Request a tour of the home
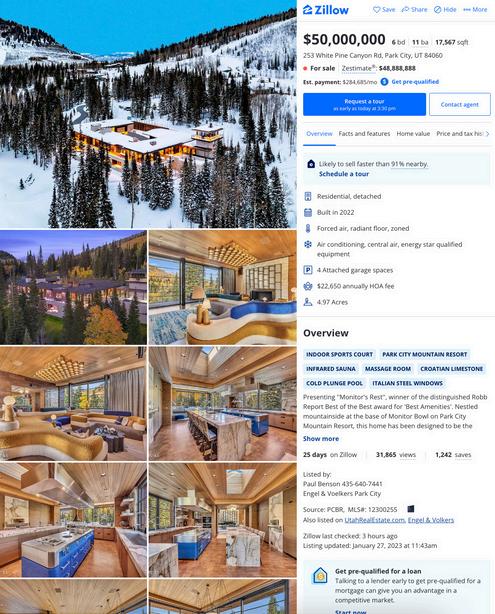This screenshot has width=495, height=614. (364, 104)
